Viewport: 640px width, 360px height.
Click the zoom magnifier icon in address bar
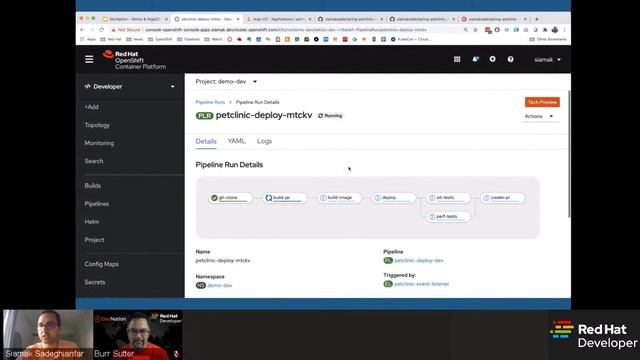click(466, 30)
